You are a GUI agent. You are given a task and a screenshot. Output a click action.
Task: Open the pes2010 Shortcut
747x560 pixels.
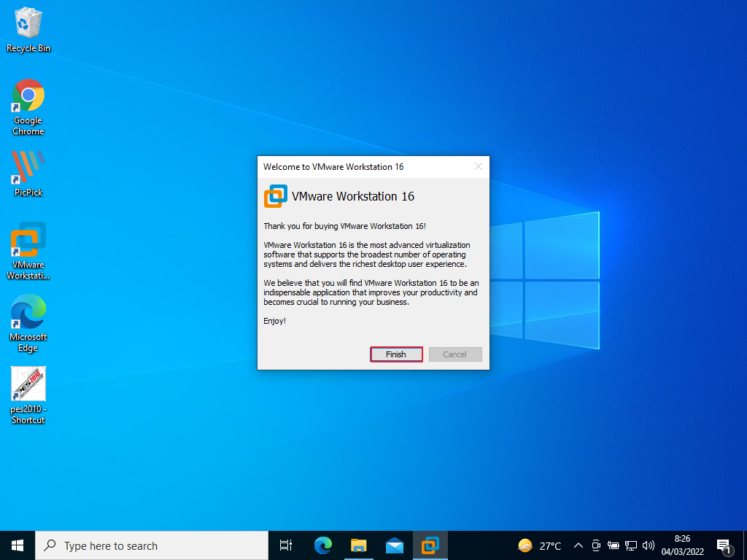(28, 384)
